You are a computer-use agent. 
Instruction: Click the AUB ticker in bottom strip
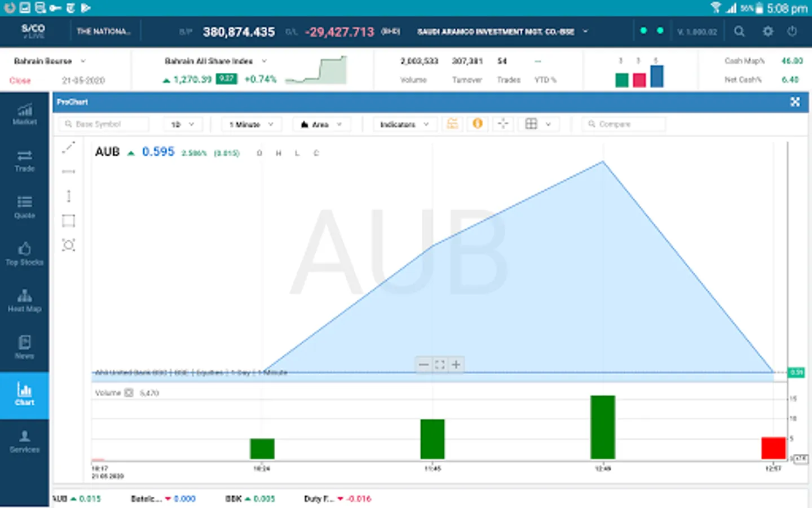pyautogui.click(x=76, y=499)
